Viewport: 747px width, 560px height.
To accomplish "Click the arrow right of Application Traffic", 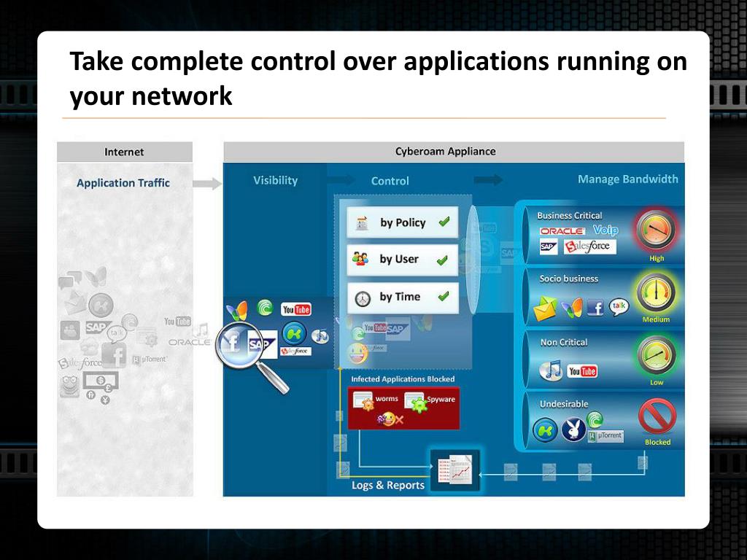I will (206, 183).
